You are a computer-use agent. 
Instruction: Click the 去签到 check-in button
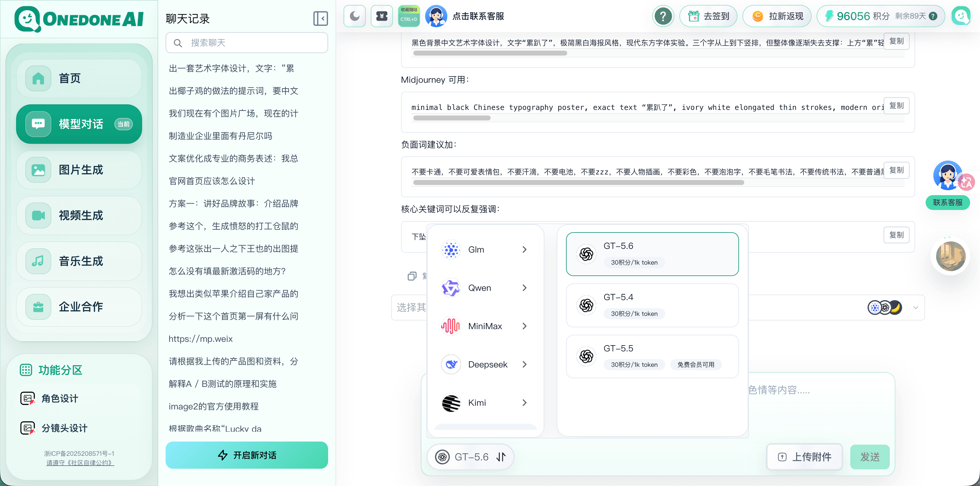(708, 16)
